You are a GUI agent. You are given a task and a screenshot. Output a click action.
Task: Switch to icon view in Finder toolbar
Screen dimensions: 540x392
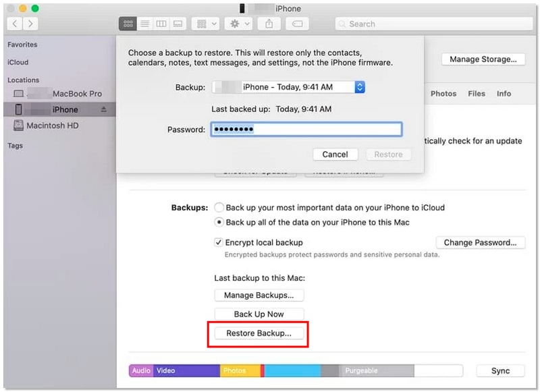pos(128,24)
